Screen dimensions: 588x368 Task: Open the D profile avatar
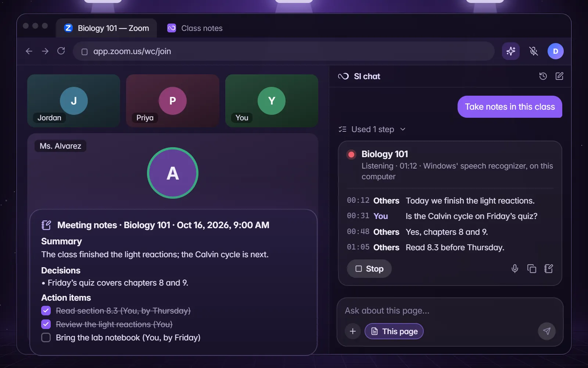[x=556, y=51]
